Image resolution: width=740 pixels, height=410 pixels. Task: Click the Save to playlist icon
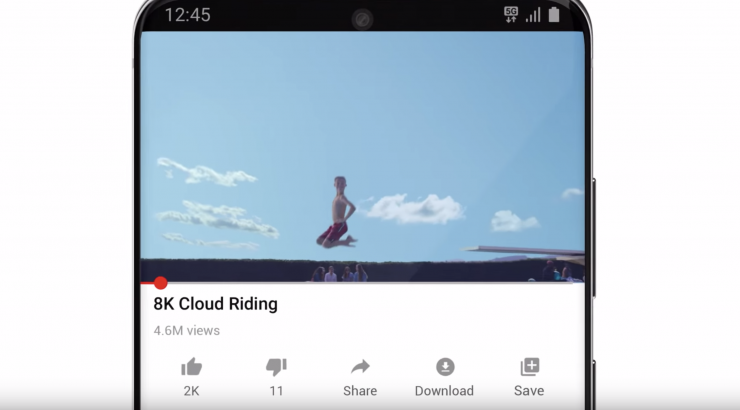point(530,367)
